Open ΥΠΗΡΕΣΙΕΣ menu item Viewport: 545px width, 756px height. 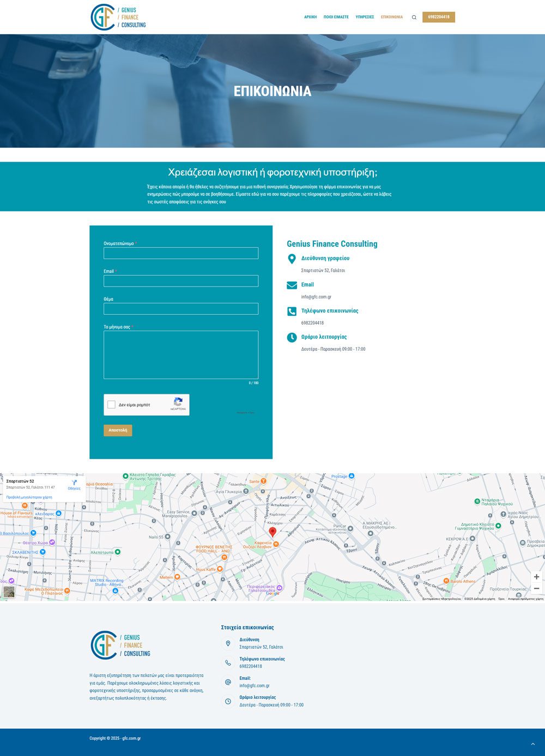(365, 17)
